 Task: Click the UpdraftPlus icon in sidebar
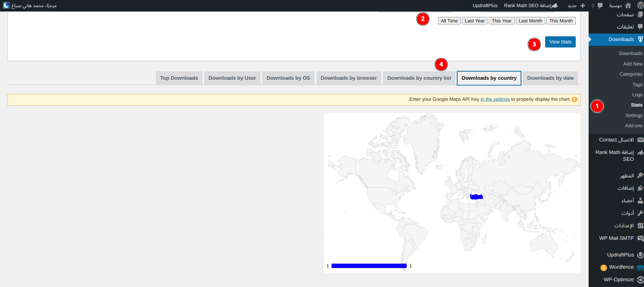(640, 255)
